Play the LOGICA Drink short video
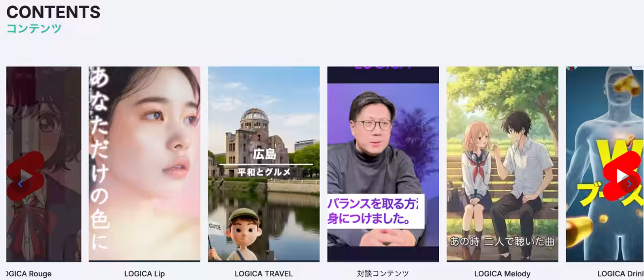The width and height of the screenshot is (644, 280). pos(623,176)
